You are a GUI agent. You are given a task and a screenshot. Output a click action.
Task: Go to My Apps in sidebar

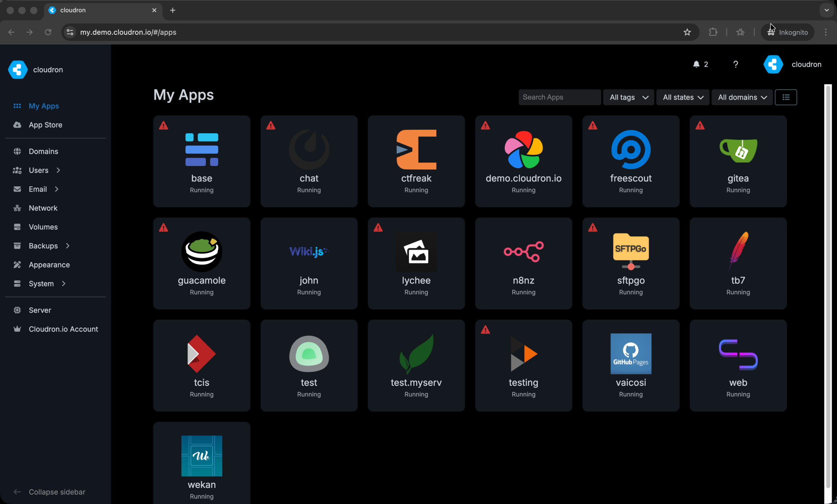[43, 106]
